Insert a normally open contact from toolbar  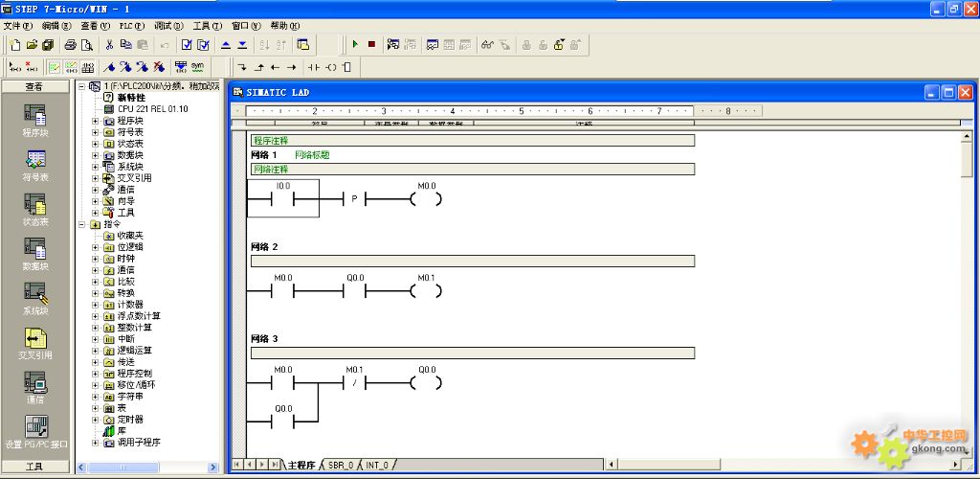pos(314,67)
